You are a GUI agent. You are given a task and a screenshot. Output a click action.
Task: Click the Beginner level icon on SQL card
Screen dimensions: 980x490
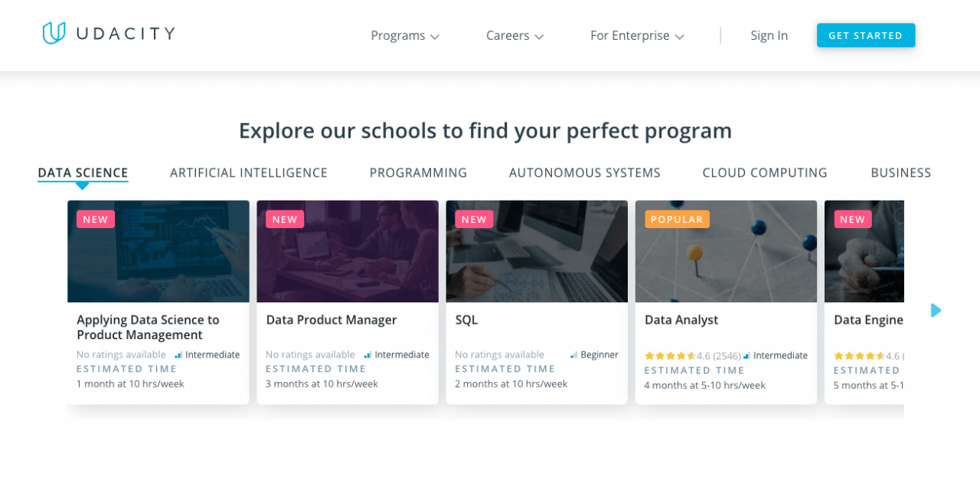click(573, 355)
